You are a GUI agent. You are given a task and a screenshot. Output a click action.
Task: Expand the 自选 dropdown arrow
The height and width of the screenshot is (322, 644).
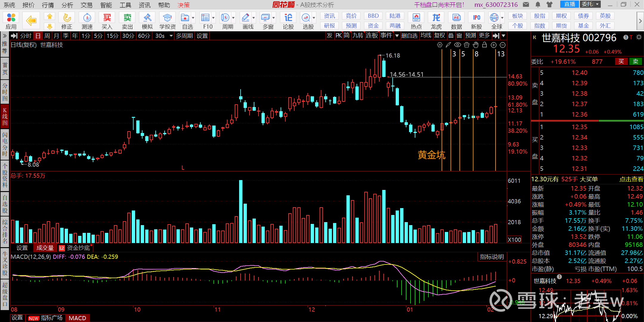coord(193,18)
